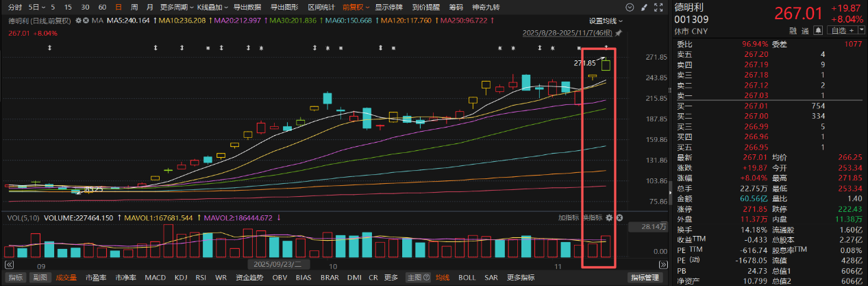Open 区间统计 range statistics

[321, 7]
